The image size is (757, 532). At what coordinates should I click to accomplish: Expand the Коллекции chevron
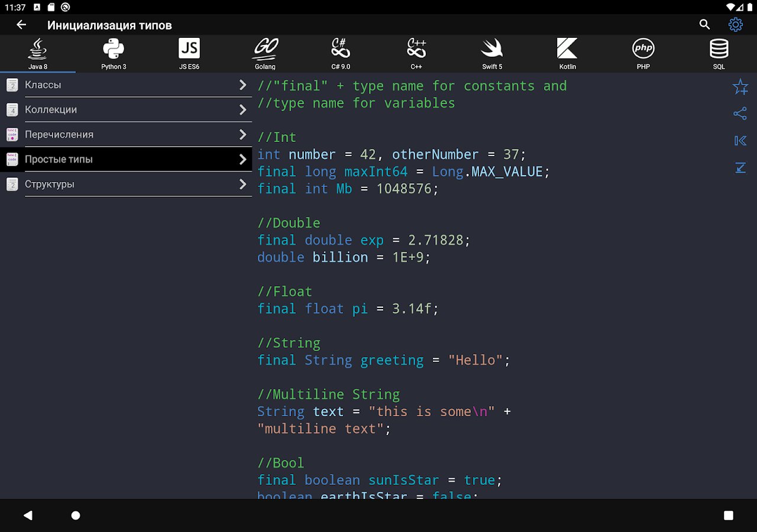pos(242,110)
